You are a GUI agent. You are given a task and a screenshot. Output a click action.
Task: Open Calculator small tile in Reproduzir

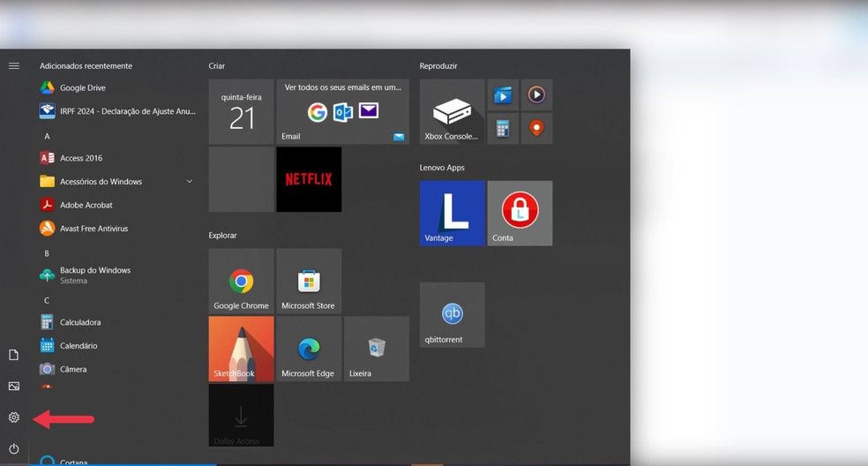coord(503,129)
